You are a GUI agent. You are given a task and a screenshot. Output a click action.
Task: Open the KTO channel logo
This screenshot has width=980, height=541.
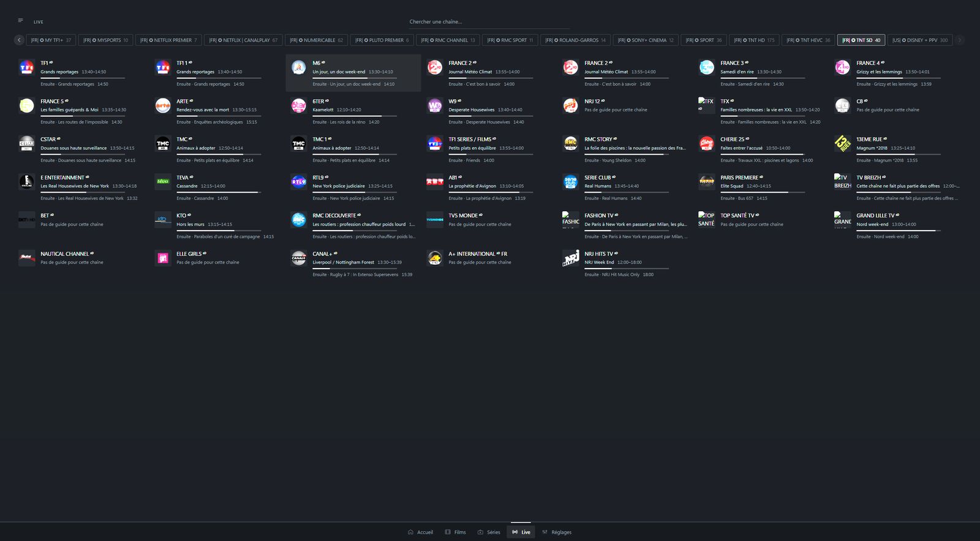(163, 220)
